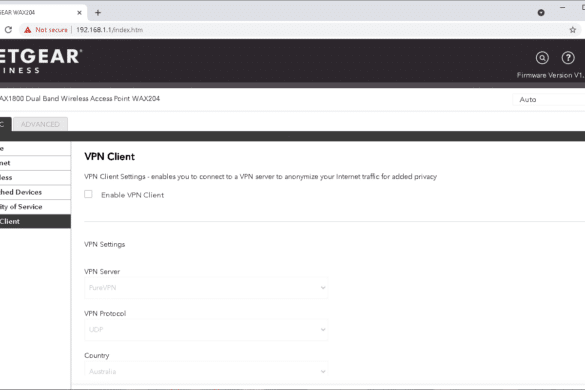Open the VPN Protocol UDP dropdown
The image size is (585, 390).
tap(206, 330)
